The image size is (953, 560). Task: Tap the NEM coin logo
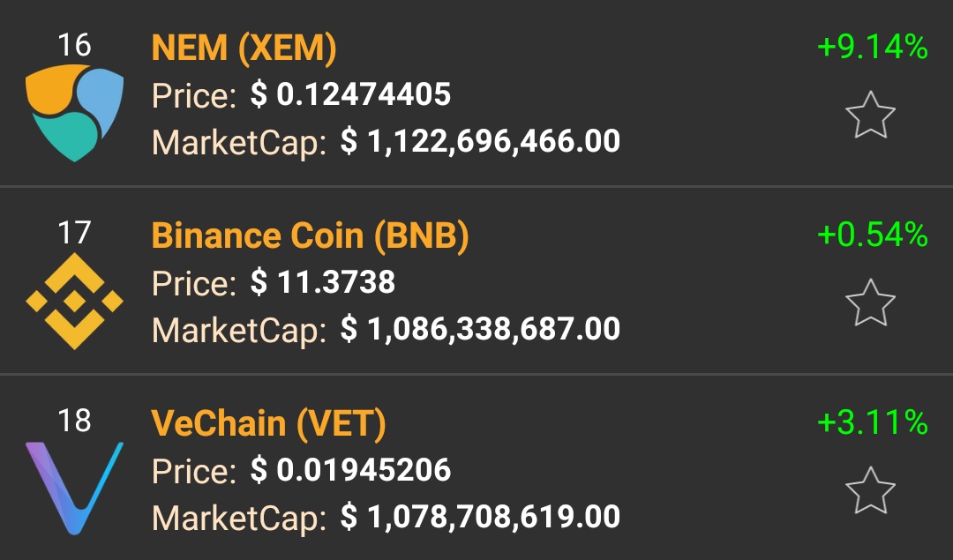coord(74,112)
